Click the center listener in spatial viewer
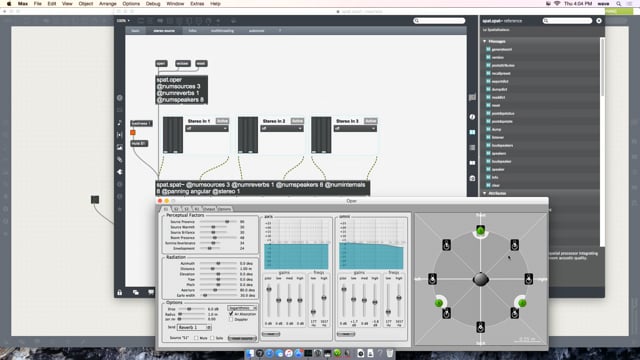 [x=481, y=279]
